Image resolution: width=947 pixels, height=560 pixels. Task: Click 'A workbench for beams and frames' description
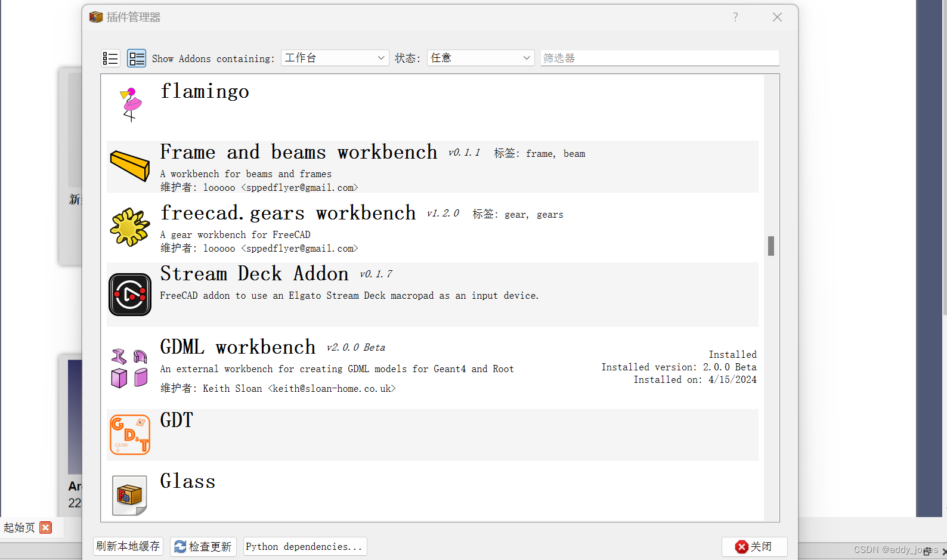(x=246, y=174)
